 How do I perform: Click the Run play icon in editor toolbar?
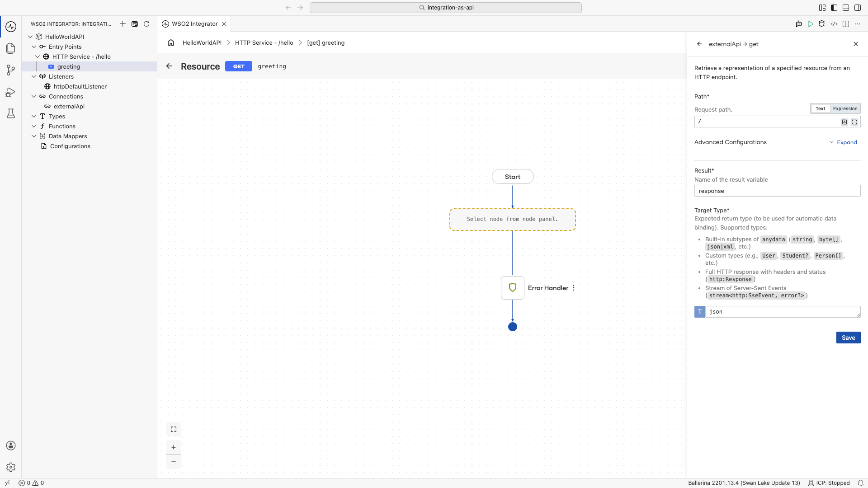click(x=811, y=24)
